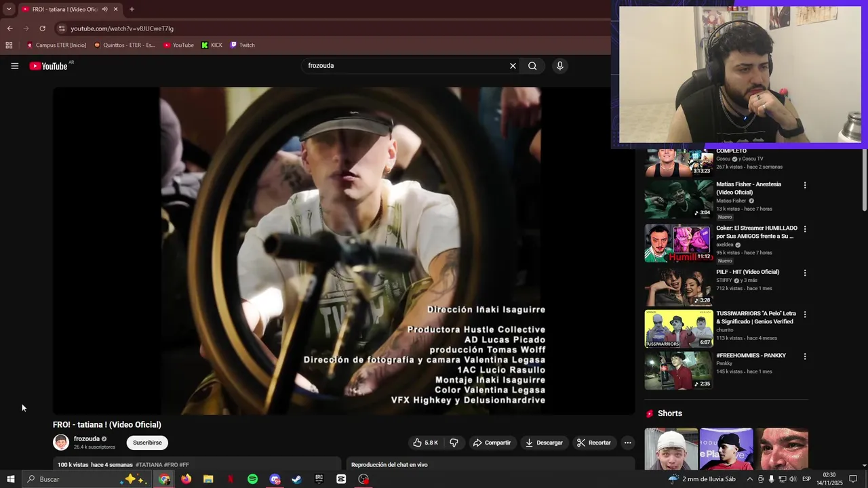Open Campus ETER [Inicio] bookmark
Screen dimensions: 868x488
(x=57, y=45)
